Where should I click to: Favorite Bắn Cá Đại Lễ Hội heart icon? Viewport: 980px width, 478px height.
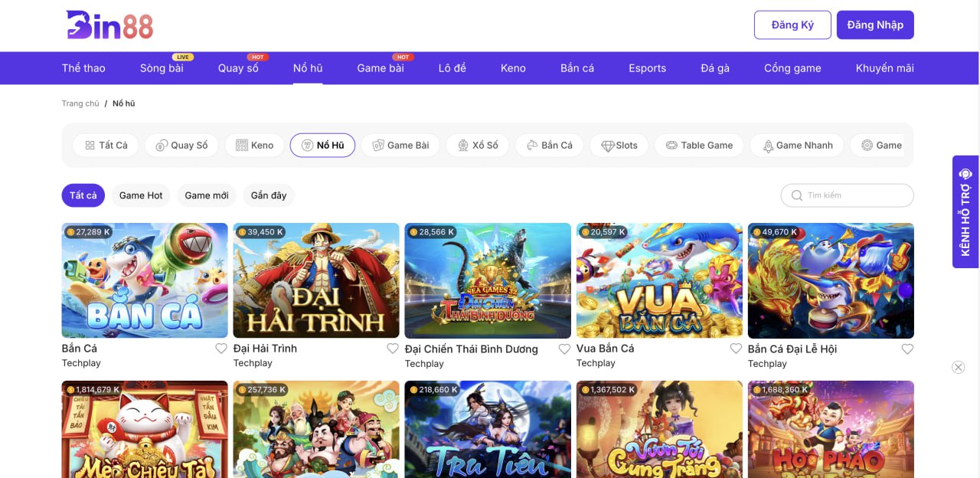(x=907, y=349)
